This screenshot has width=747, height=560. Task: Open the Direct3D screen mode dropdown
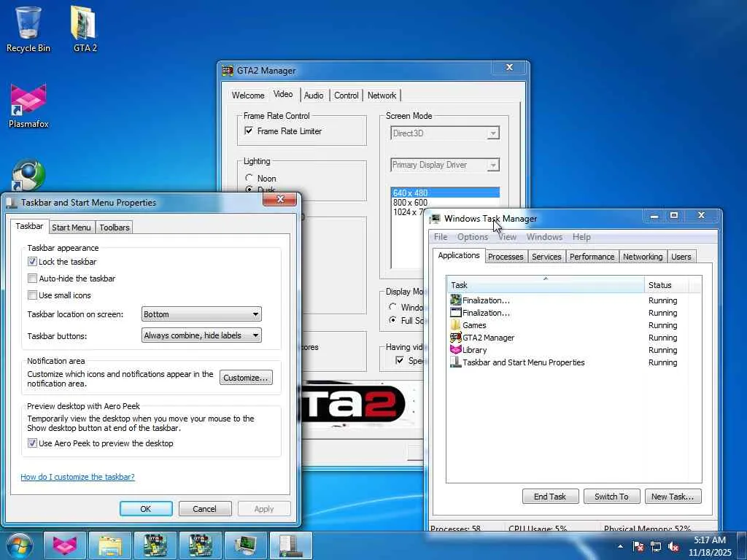[x=445, y=133]
